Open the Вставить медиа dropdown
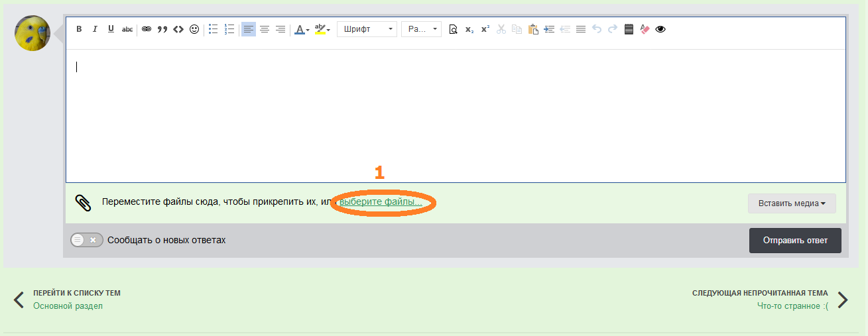The width and height of the screenshot is (868, 336). pyautogui.click(x=792, y=203)
